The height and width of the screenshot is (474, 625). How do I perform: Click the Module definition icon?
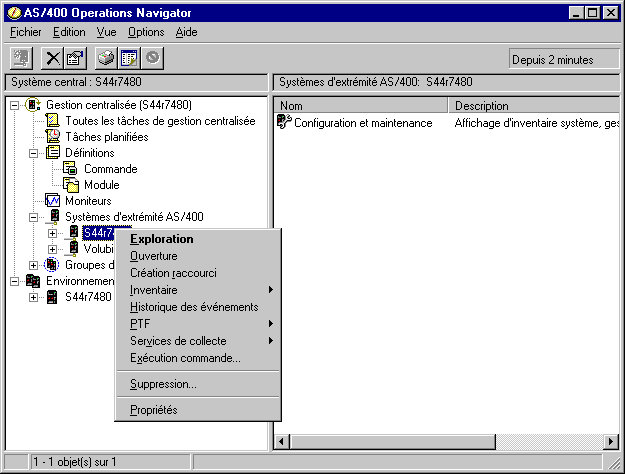pyautogui.click(x=71, y=185)
